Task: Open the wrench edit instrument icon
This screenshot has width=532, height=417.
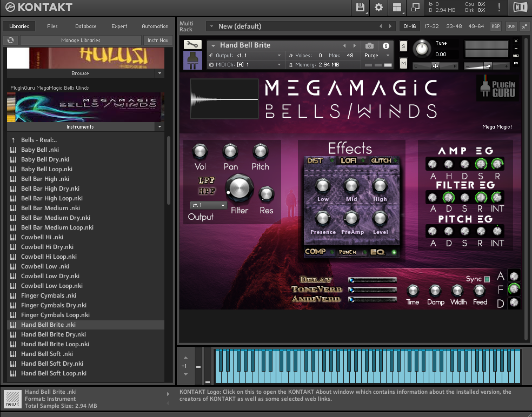Action: coord(192,45)
